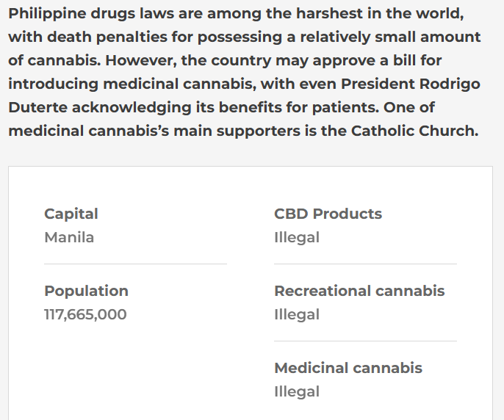Click the 117,665,000 population figure
Image resolution: width=504 pixels, height=420 pixels.
coord(85,314)
